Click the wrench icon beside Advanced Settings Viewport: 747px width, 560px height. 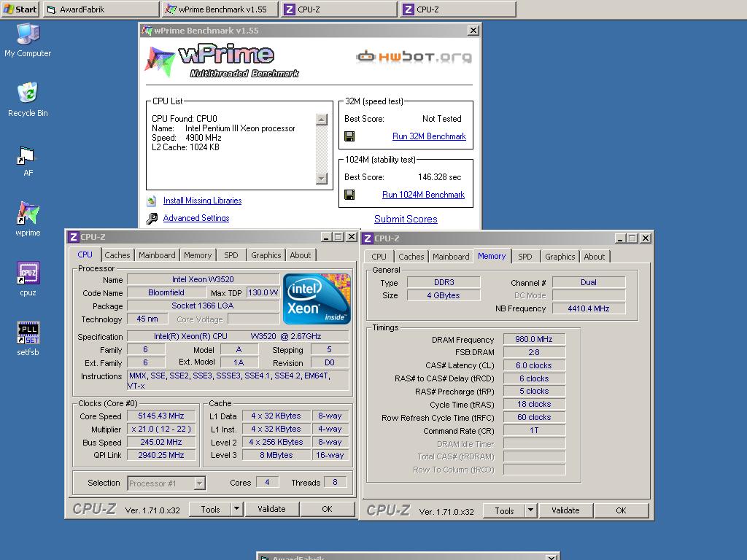152,218
